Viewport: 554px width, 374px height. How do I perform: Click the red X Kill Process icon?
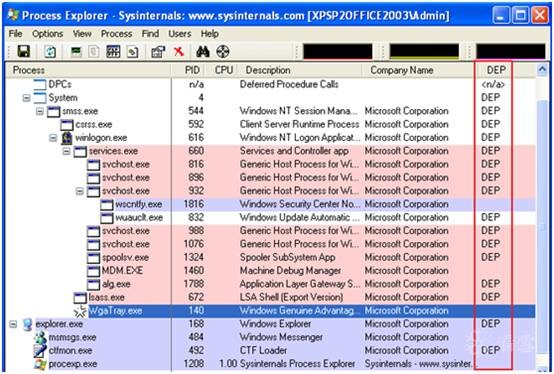tap(179, 52)
